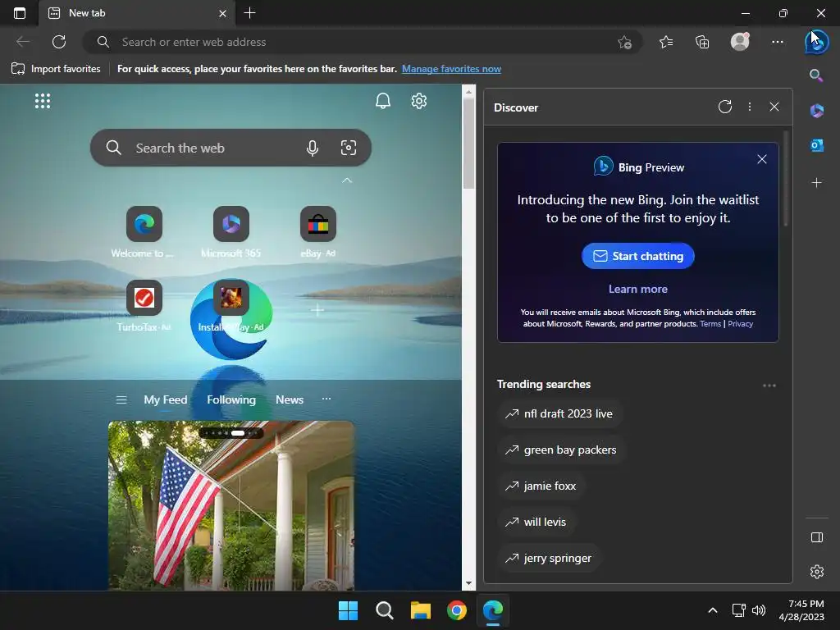
Task: Dismiss the Bing Preview card
Action: click(x=762, y=159)
